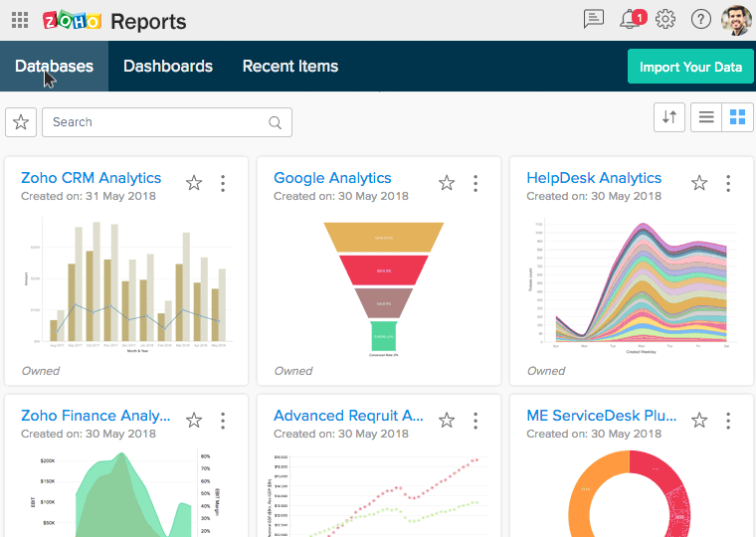Click Owned label under Zoho CRM Analytics
The height and width of the screenshot is (537, 756).
pos(41,371)
